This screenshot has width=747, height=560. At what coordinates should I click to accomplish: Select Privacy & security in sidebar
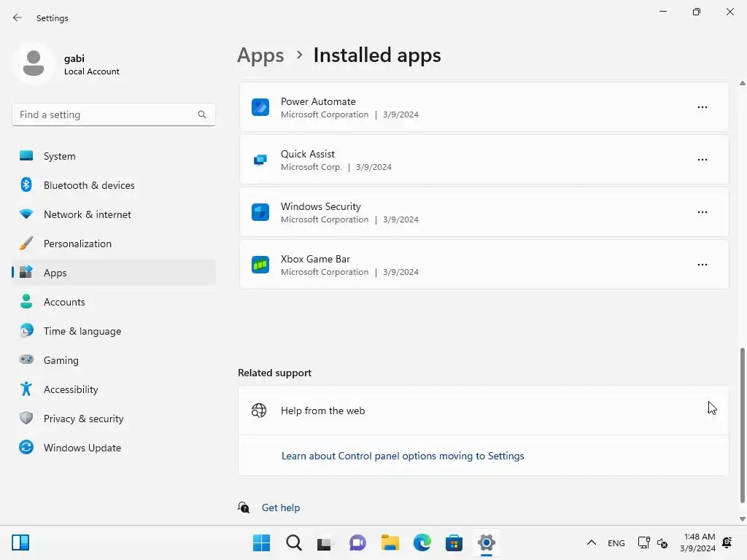click(83, 419)
